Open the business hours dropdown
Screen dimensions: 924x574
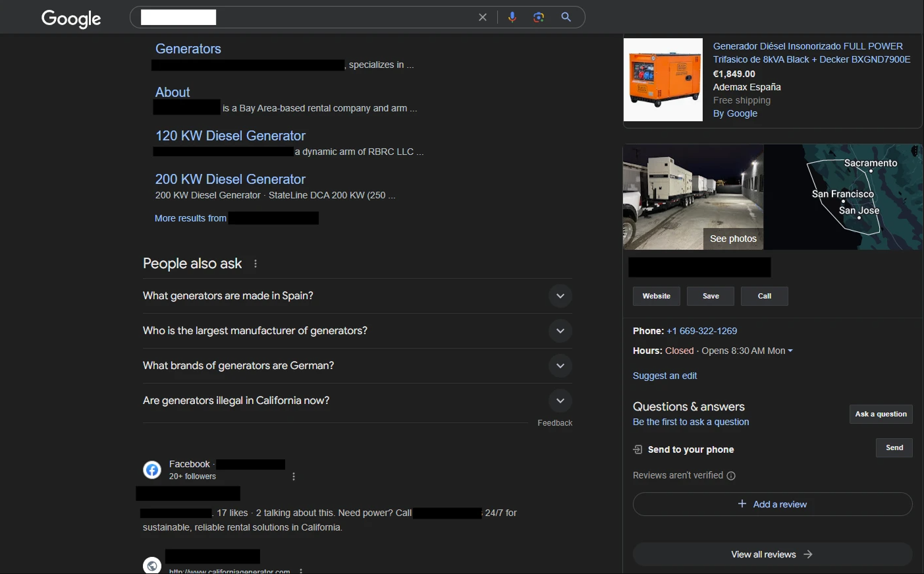pos(790,351)
